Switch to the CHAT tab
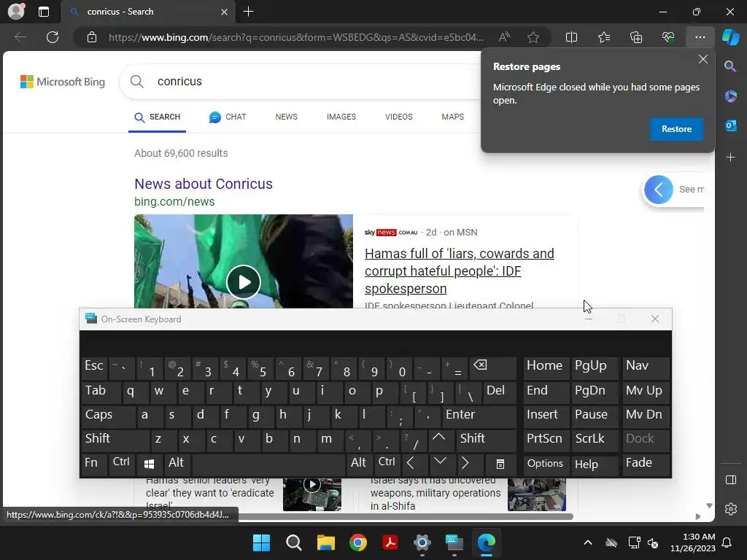The width and height of the screenshot is (747, 560). (x=228, y=117)
